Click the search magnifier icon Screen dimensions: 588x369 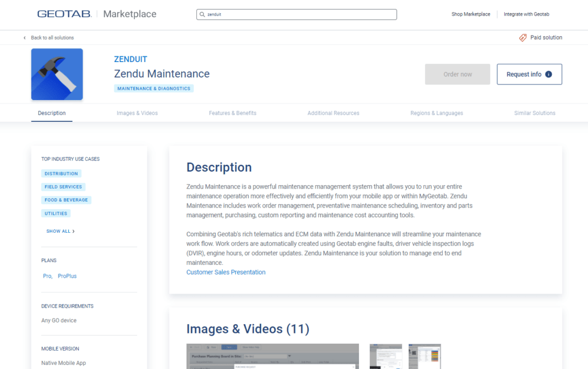202,14
